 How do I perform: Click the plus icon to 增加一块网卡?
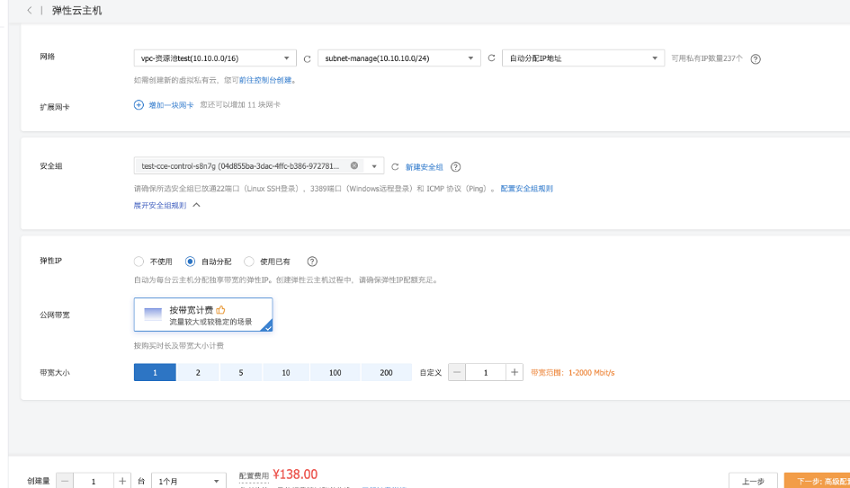click(139, 104)
